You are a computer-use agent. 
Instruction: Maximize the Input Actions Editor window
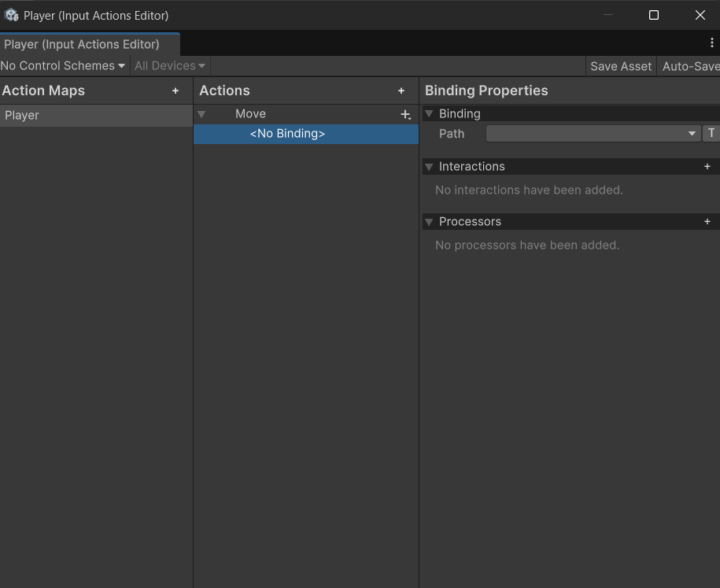[654, 15]
